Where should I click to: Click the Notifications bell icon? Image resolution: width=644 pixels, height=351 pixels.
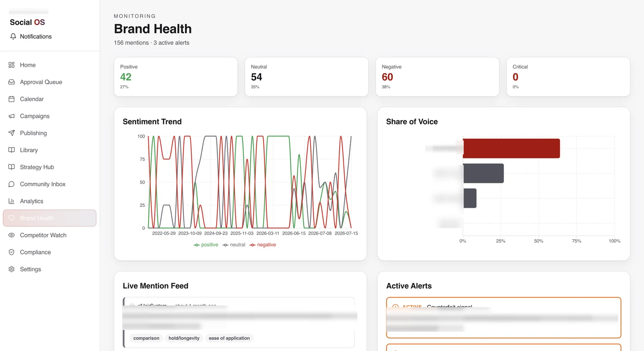pos(13,36)
